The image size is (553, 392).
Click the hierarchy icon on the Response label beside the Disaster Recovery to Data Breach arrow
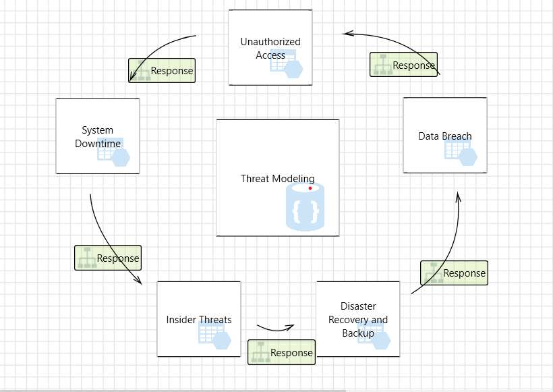[x=434, y=273]
